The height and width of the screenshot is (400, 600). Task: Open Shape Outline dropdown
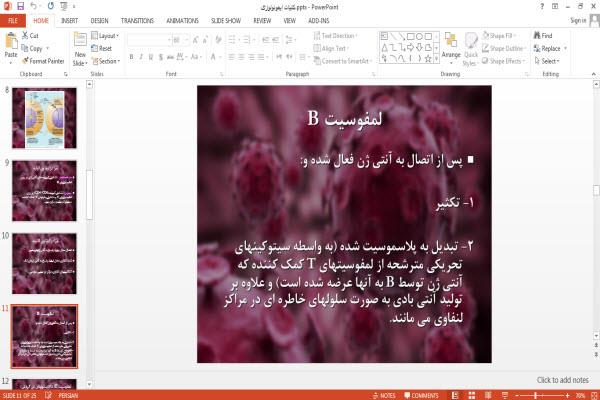[x=504, y=48]
